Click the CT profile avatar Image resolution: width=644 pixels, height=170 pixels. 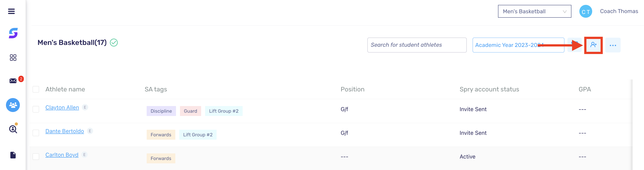(586, 12)
